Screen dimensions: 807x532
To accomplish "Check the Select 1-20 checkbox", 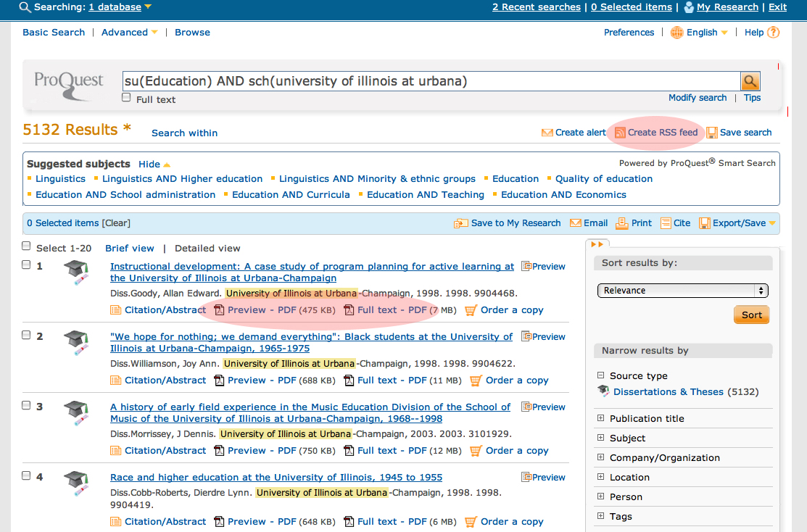I will point(26,246).
